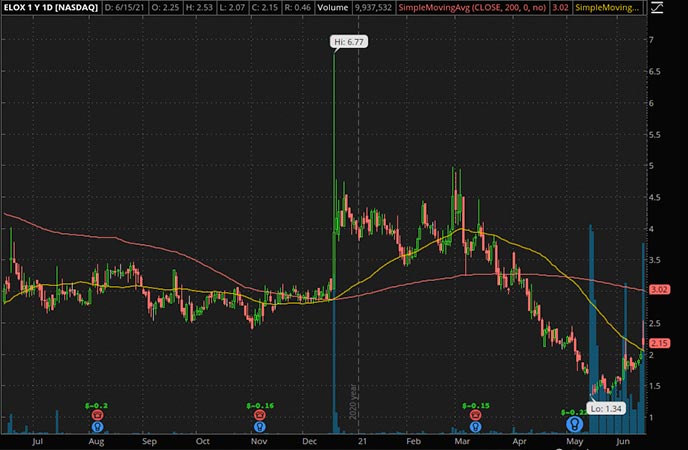Click the red 3.02 price tag on axis
688x450 pixels.
click(659, 289)
